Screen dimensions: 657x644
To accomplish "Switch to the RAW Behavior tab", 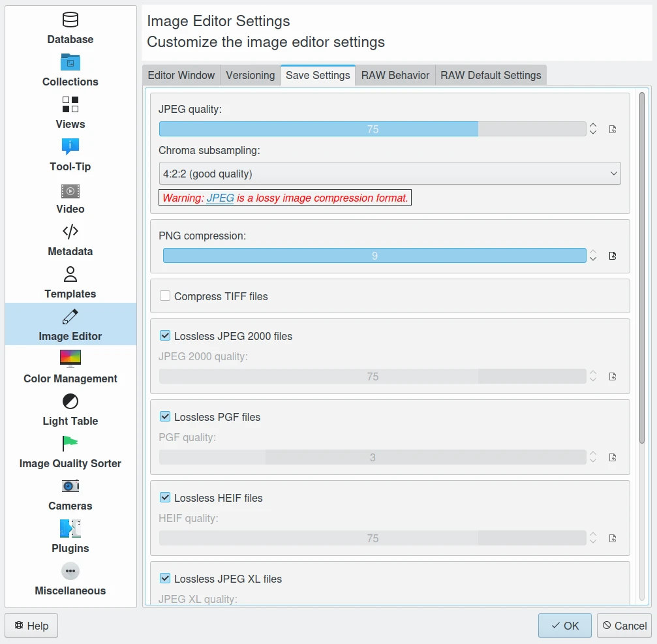I will (x=395, y=75).
